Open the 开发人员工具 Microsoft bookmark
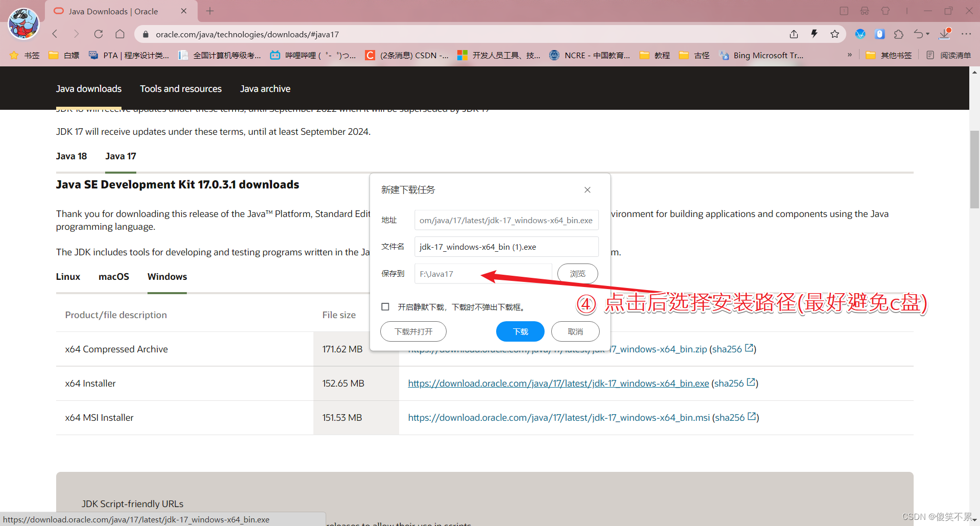Image resolution: width=980 pixels, height=526 pixels. pos(499,55)
